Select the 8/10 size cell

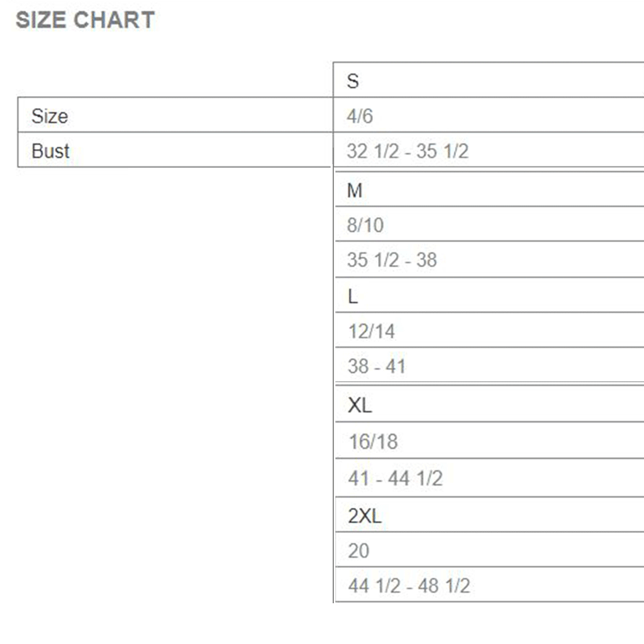pos(365,225)
